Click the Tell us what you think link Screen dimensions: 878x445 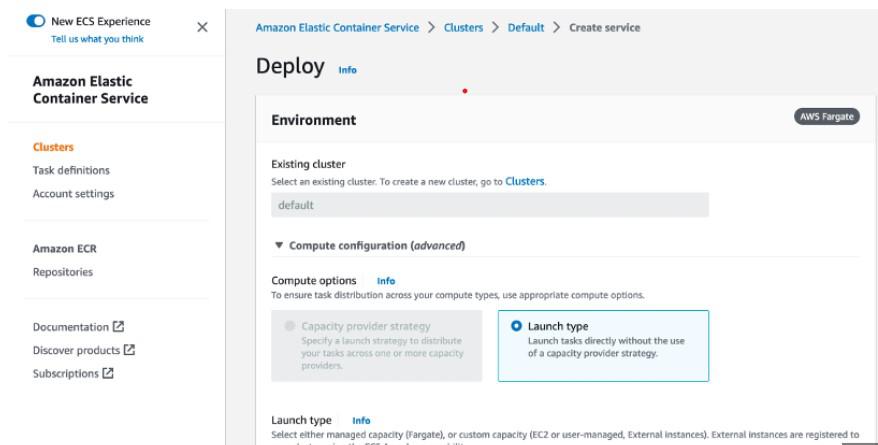tap(96, 38)
